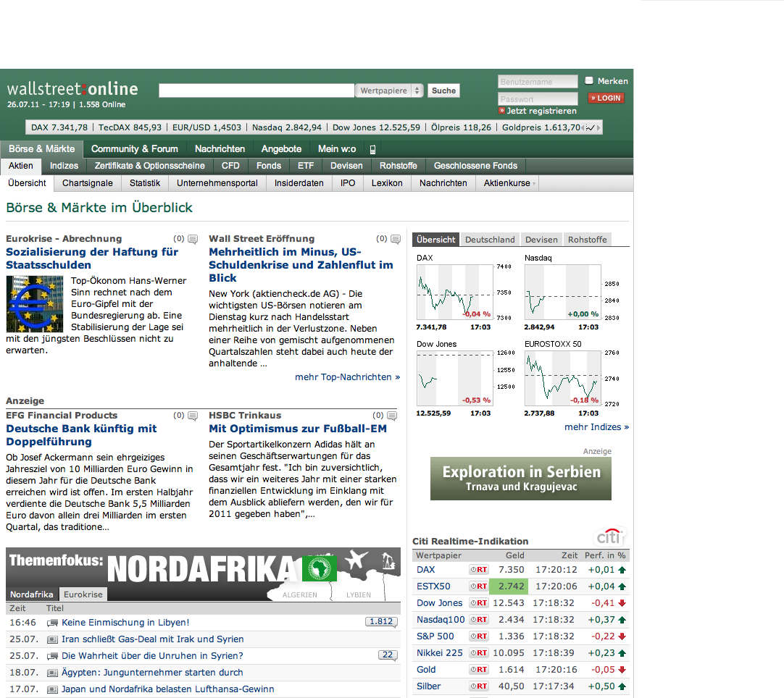Click the discussion icon beside Die Wahrheit über Unruhen
Image resolution: width=784 pixels, height=698 pixels.
[52, 656]
